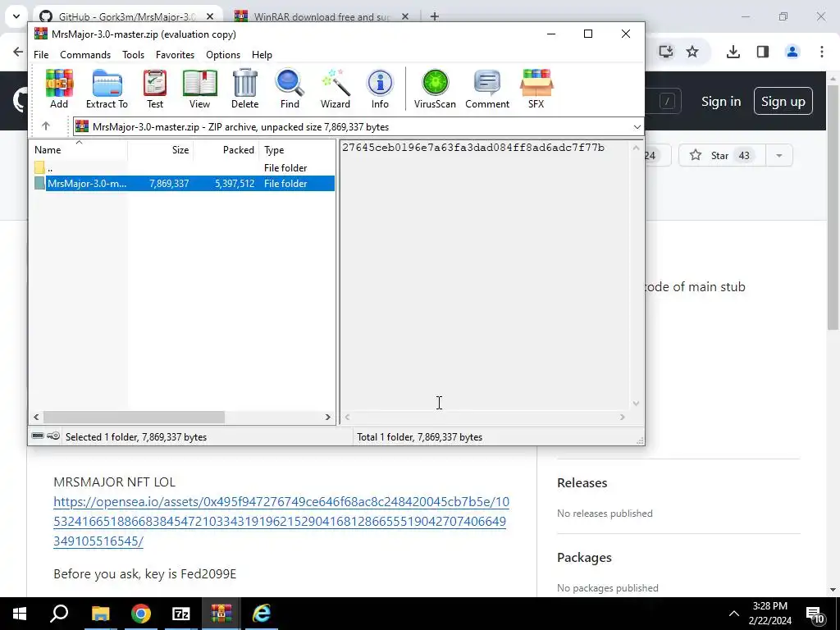840x630 pixels.
Task: Open 7-Zip from the taskbar
Action: pos(180,614)
